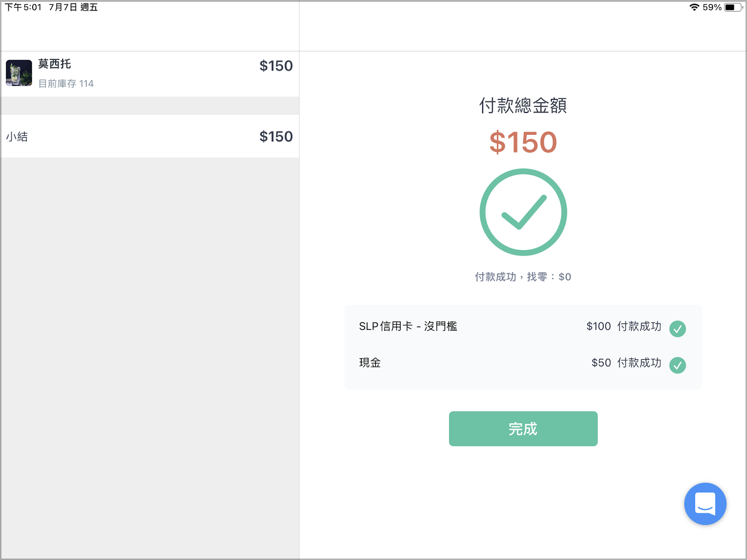747x560 pixels.
Task: Click the $50 付款成功 status text
Action: click(626, 363)
